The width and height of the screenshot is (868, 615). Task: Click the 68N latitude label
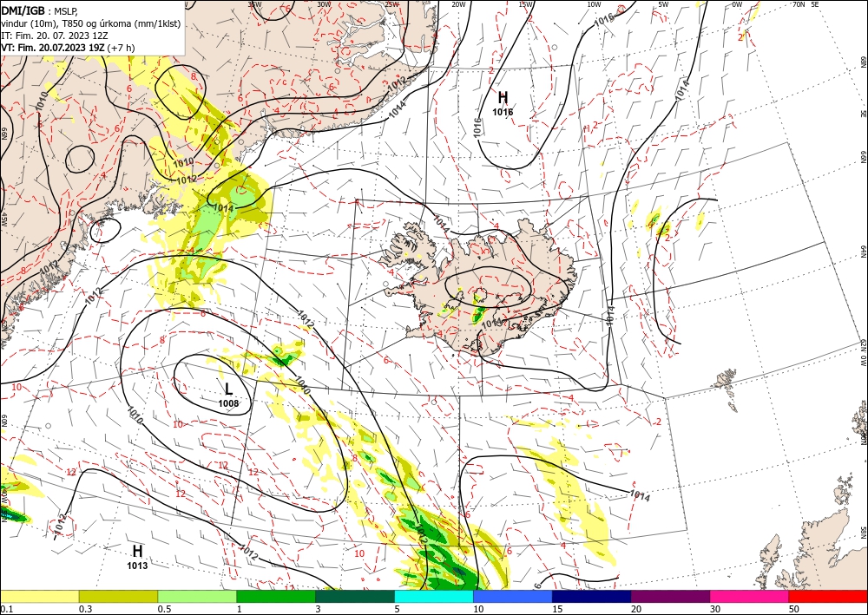click(x=864, y=61)
